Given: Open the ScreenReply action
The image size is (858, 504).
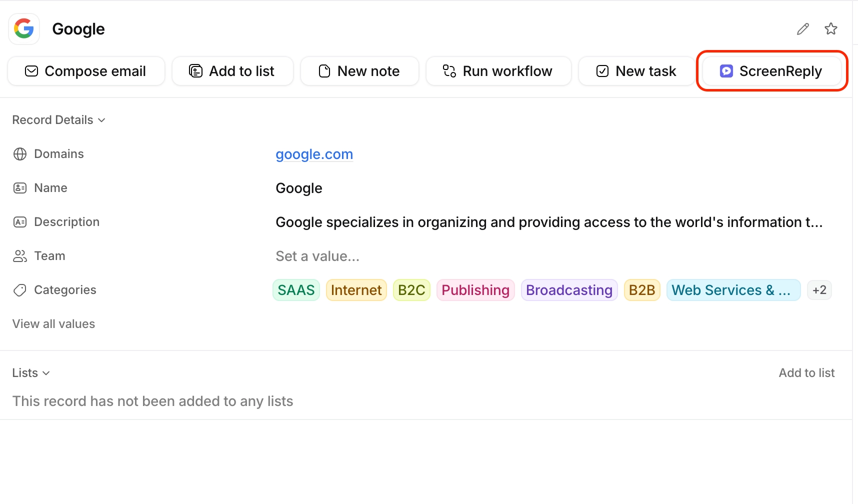Looking at the screenshot, I should (771, 71).
